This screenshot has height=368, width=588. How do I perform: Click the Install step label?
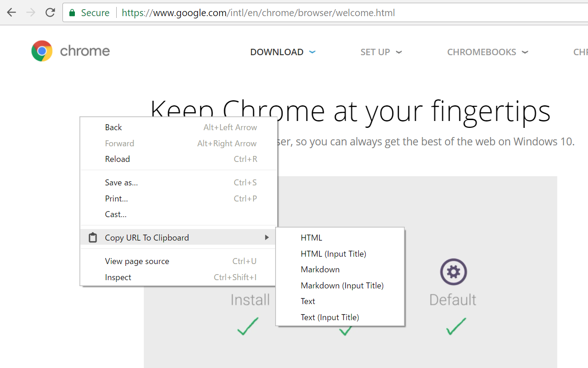(x=250, y=300)
